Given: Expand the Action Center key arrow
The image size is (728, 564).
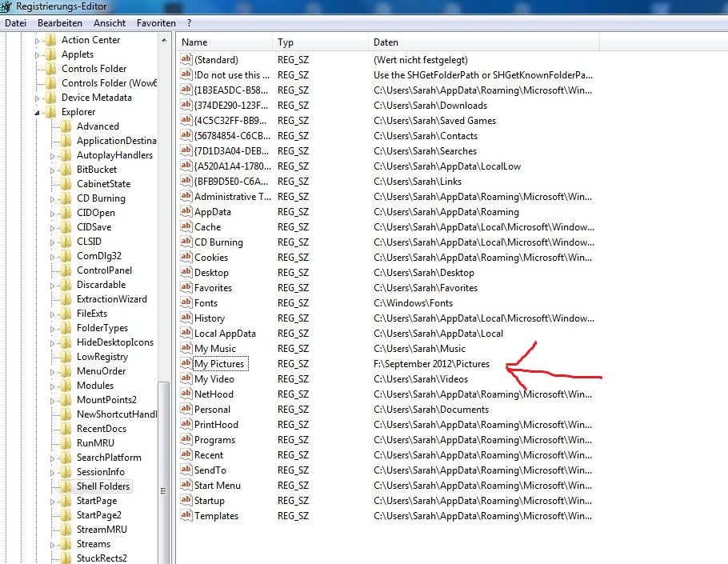Looking at the screenshot, I should (38, 40).
